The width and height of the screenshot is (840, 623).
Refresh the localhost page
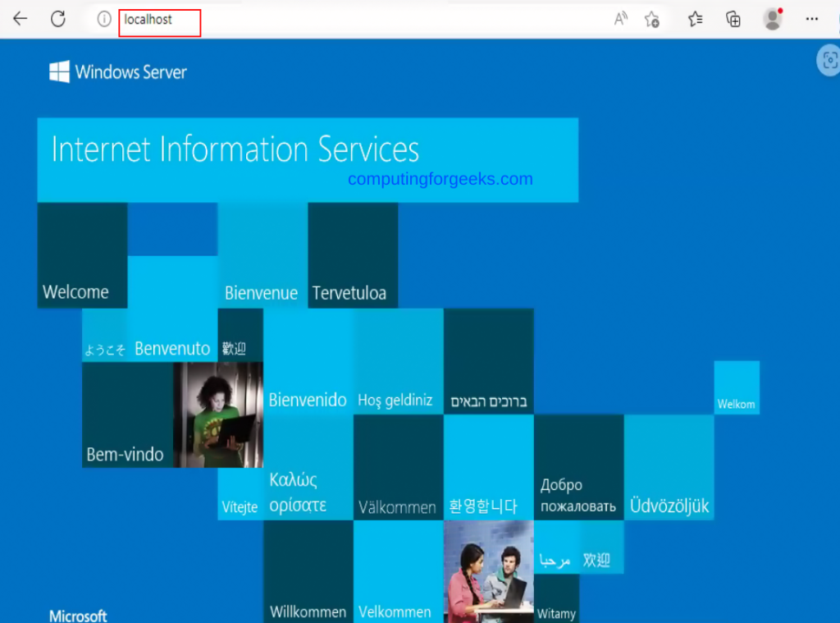(57, 18)
